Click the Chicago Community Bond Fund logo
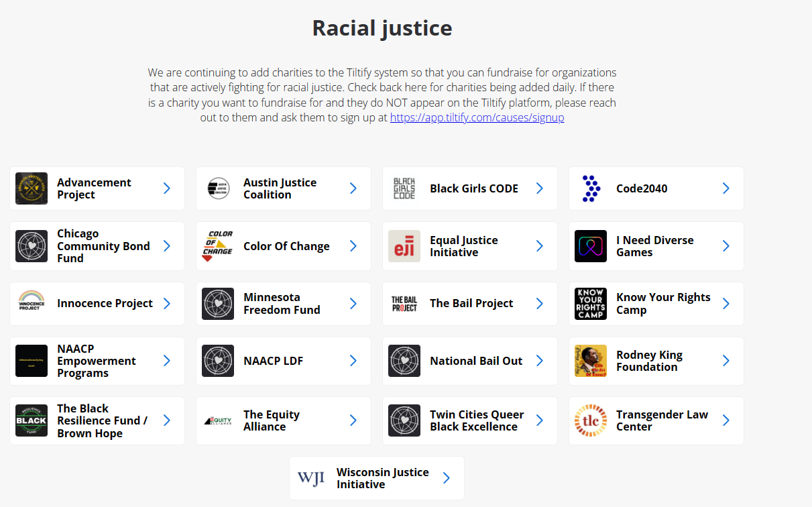Screen dimensions: 812x507 pos(32,246)
